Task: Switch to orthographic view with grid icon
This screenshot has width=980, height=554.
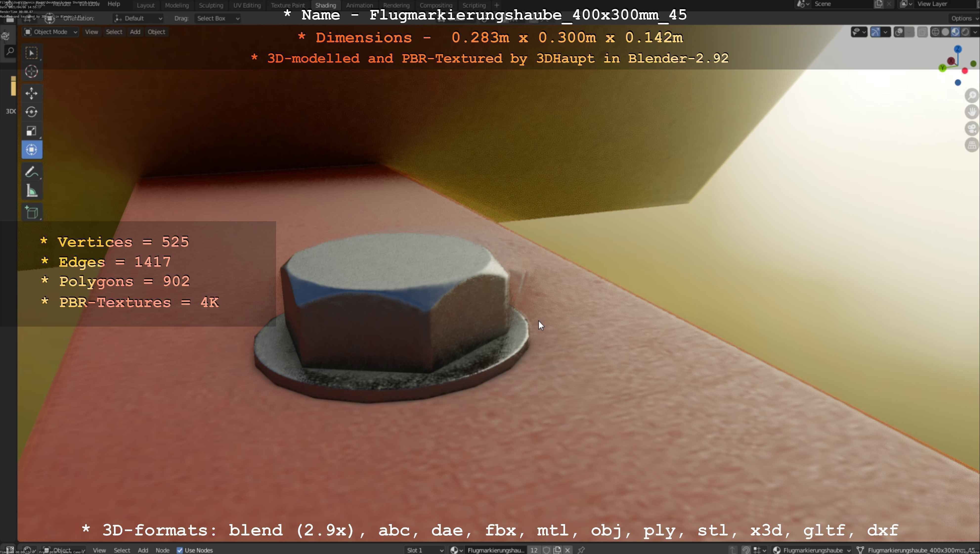Action: click(x=972, y=145)
